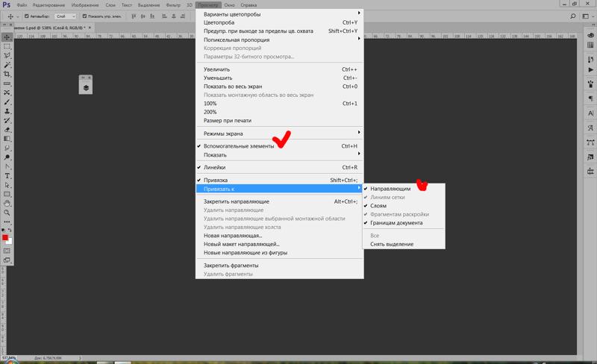Image resolution: width=597 pixels, height=364 pixels.
Task: Select the Crop tool
Action: click(7, 75)
